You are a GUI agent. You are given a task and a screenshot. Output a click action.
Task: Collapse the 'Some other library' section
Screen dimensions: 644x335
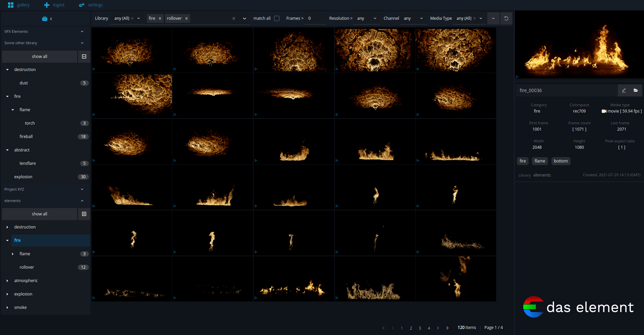pyautogui.click(x=82, y=43)
